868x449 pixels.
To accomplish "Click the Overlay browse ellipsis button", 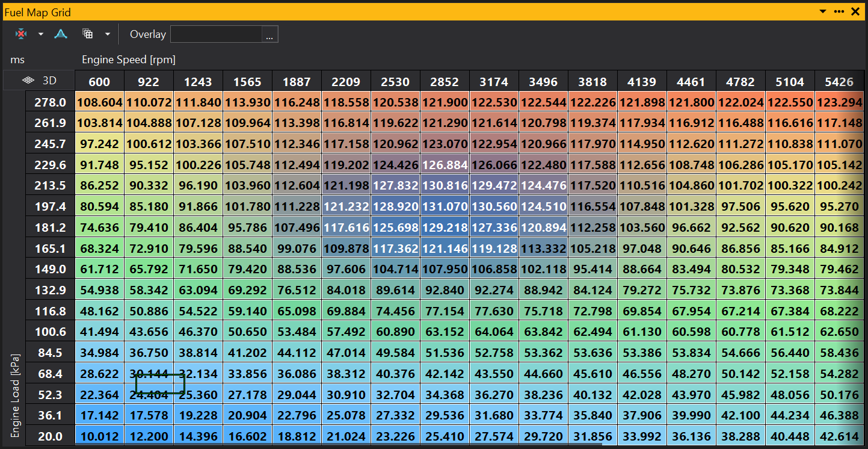I will coord(269,34).
